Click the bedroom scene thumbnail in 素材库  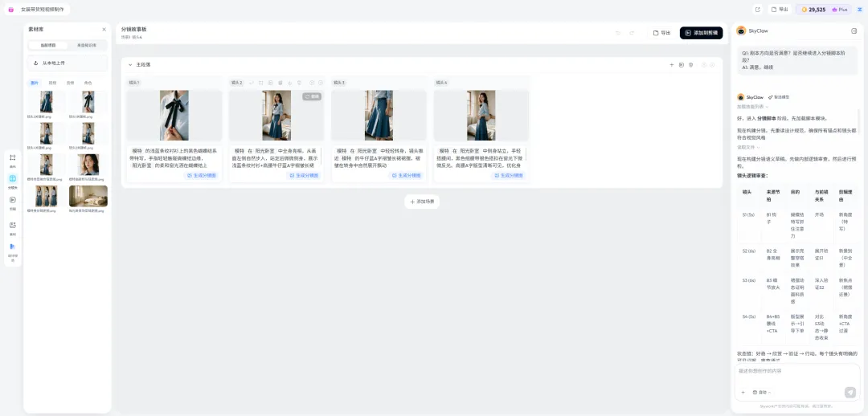click(x=88, y=197)
